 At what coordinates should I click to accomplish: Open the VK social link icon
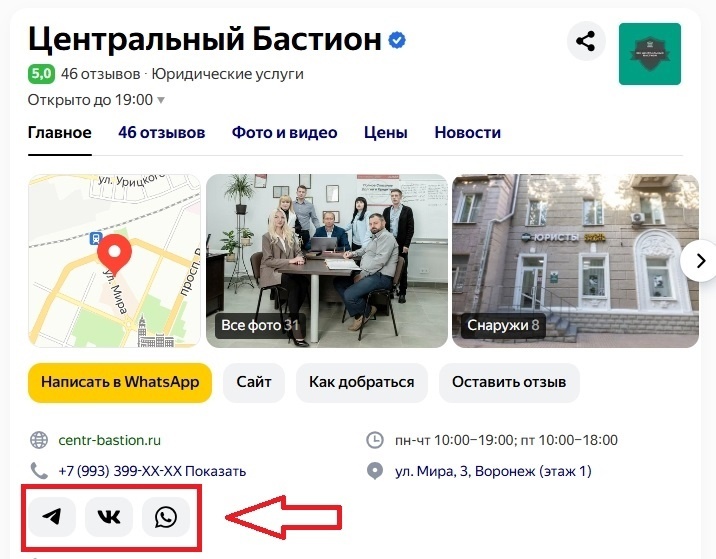pos(109,517)
